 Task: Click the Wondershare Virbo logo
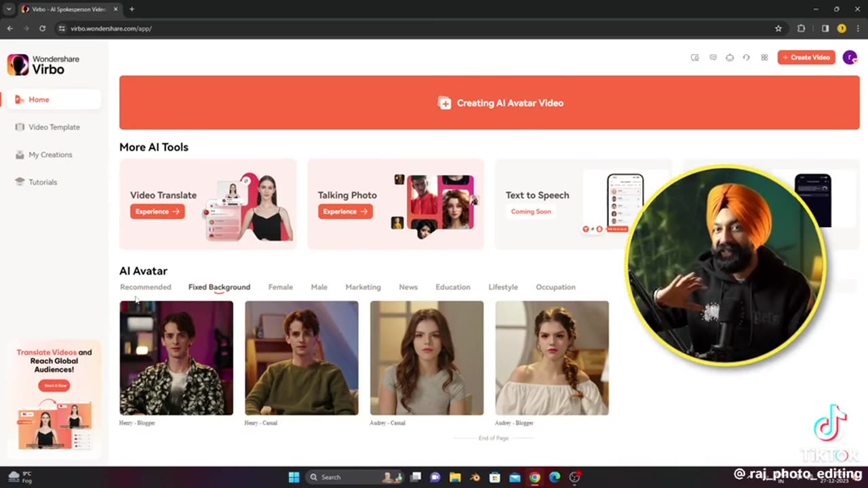pyautogui.click(x=43, y=64)
